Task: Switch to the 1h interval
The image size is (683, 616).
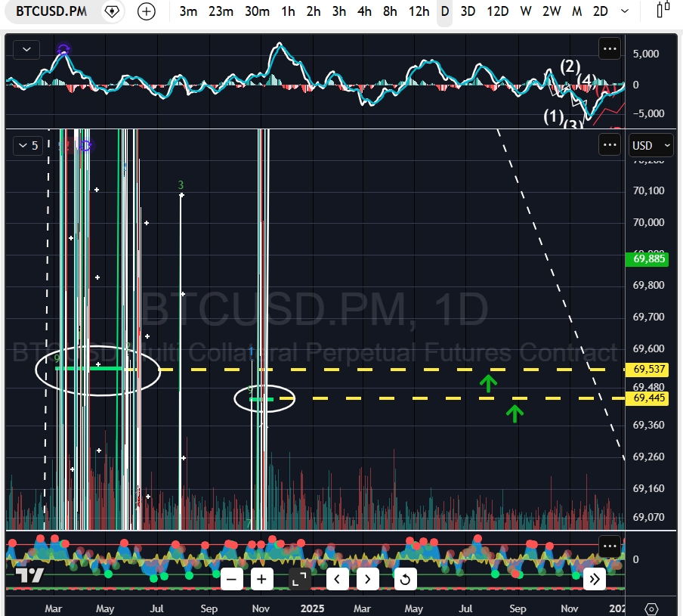Action: point(288,11)
